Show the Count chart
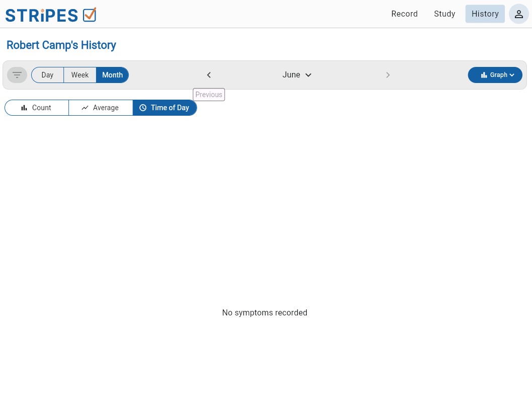532x404 pixels. click(x=37, y=108)
